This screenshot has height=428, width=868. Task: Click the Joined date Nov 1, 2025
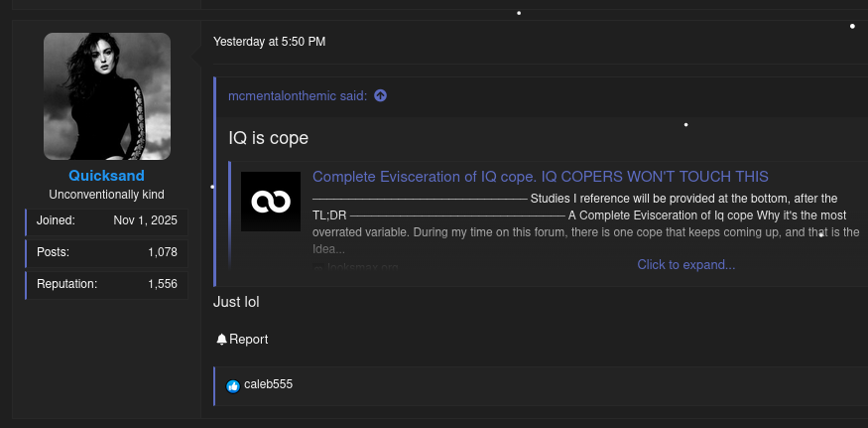pos(145,220)
